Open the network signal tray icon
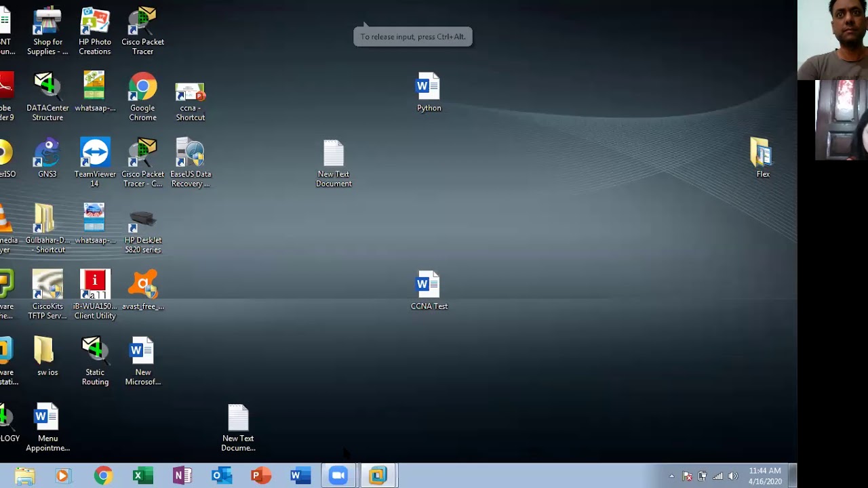868x488 pixels. [717, 476]
